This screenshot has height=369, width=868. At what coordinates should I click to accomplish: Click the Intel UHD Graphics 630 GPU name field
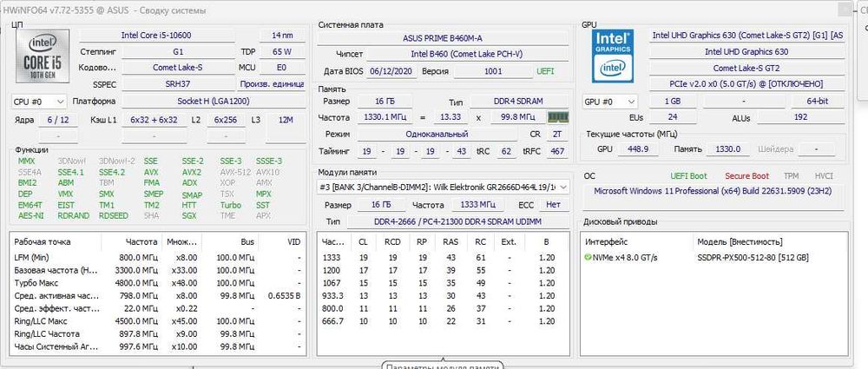point(746,51)
